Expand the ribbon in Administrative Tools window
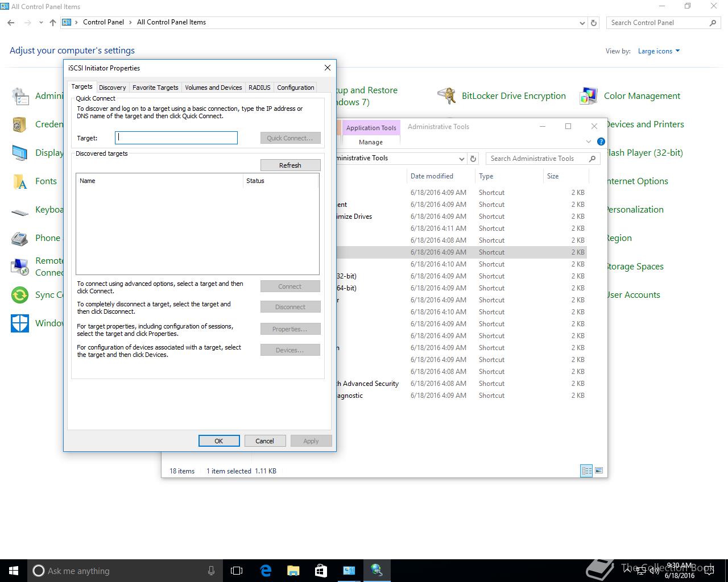Image resolution: width=728 pixels, height=582 pixels. pyautogui.click(x=589, y=142)
